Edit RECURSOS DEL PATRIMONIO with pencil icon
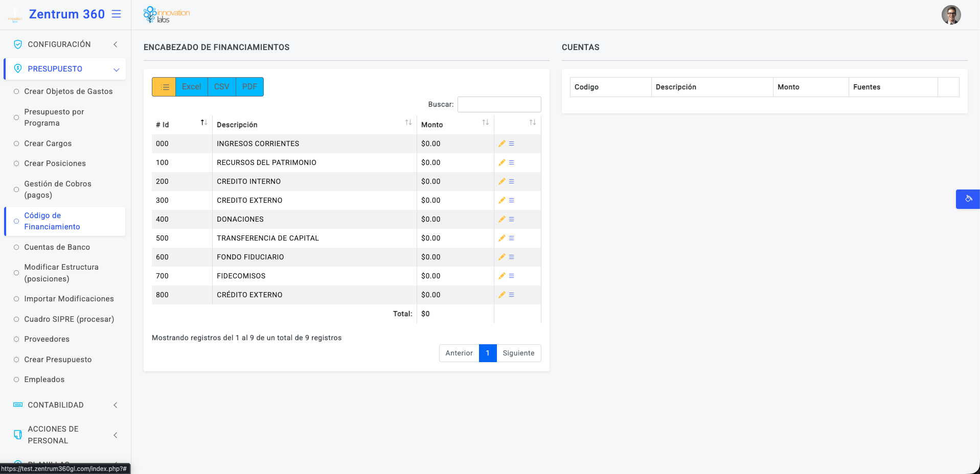The image size is (980, 474). [x=502, y=162]
